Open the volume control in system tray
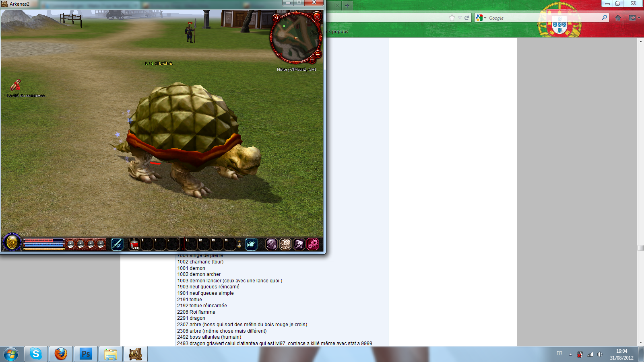This screenshot has width=644, height=362. pos(600,354)
